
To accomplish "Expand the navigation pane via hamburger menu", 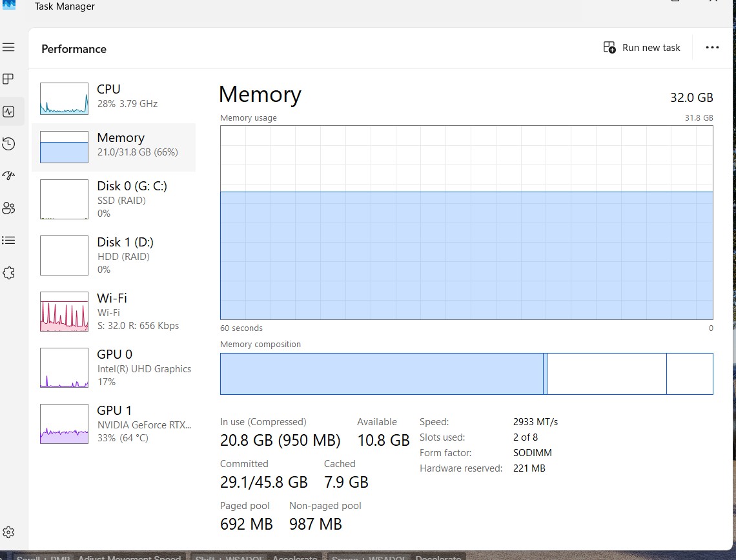I will (8, 47).
